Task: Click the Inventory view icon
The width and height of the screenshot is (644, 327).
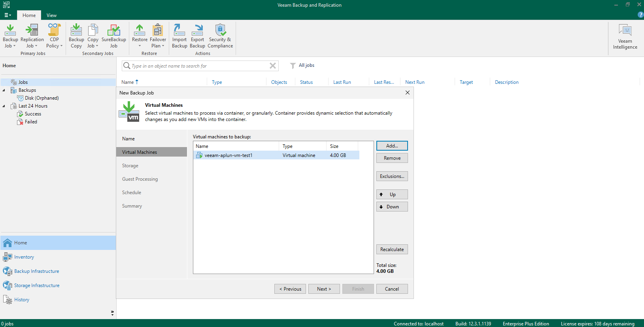Action: coord(8,257)
